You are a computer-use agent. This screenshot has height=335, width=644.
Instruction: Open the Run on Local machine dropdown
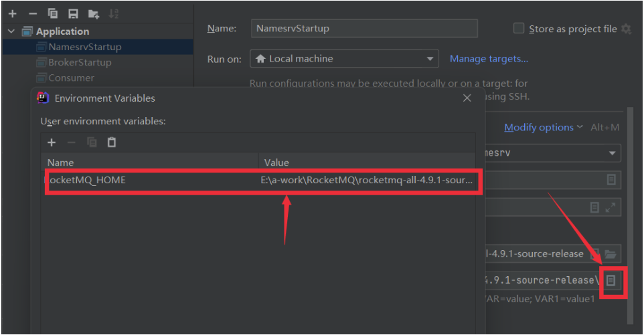click(x=344, y=59)
